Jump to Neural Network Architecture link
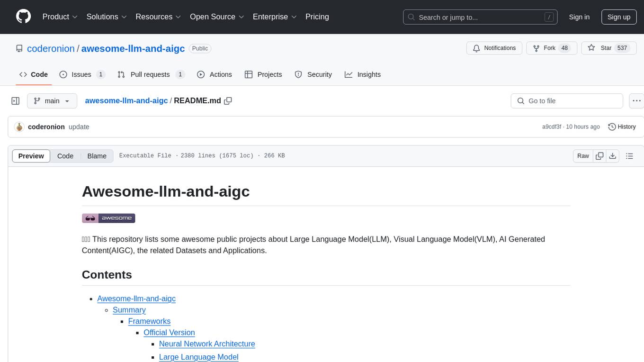This screenshot has height=362, width=644. (x=207, y=344)
